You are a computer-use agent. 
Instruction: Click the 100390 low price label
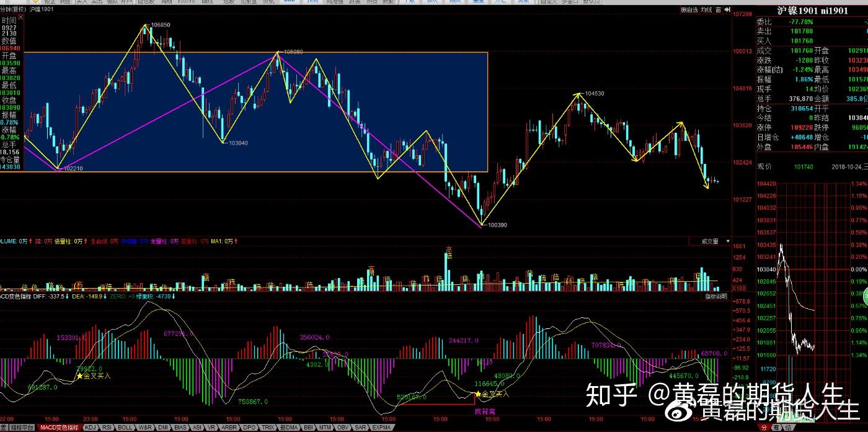click(497, 225)
